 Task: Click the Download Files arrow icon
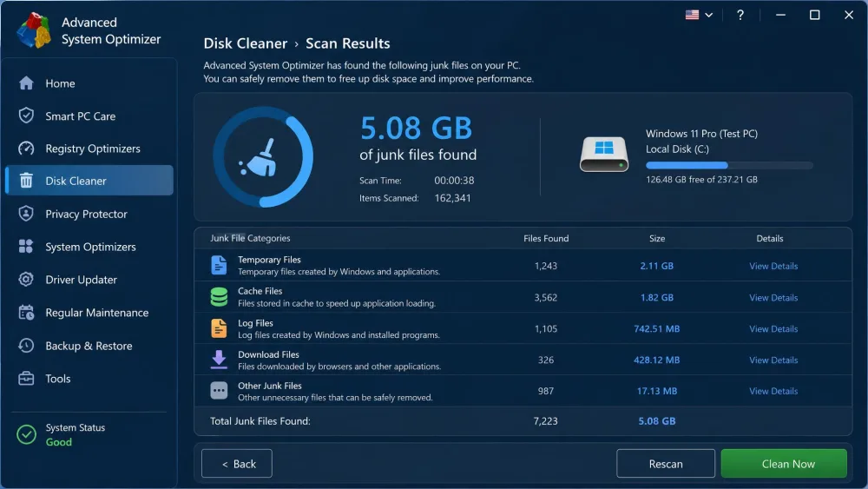(x=219, y=360)
